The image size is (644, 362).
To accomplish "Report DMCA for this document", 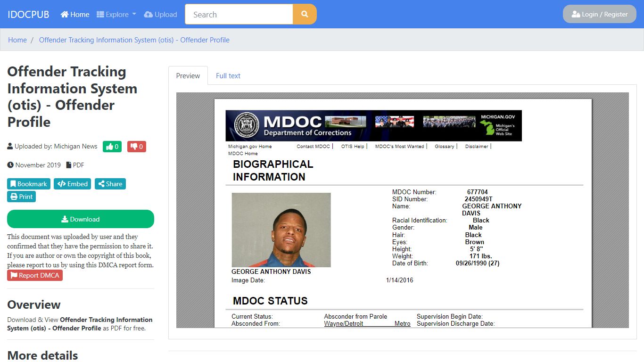I will point(35,275).
